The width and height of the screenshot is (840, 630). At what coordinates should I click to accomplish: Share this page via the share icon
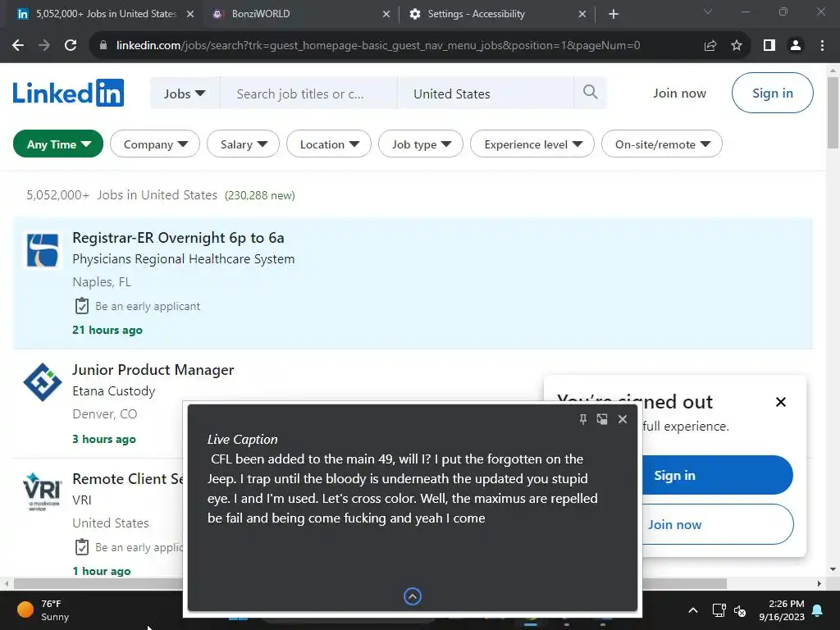(710, 46)
